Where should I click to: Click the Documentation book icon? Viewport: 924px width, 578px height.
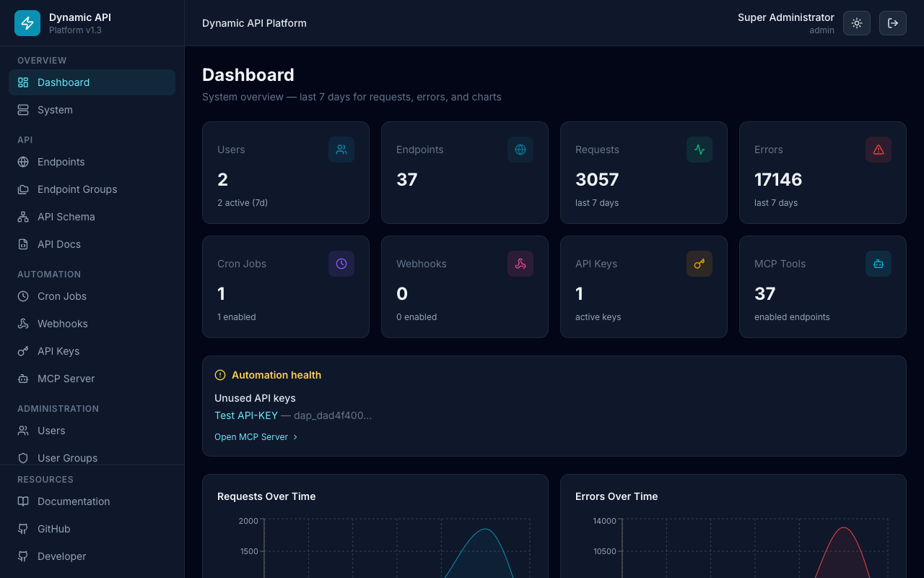[23, 501]
